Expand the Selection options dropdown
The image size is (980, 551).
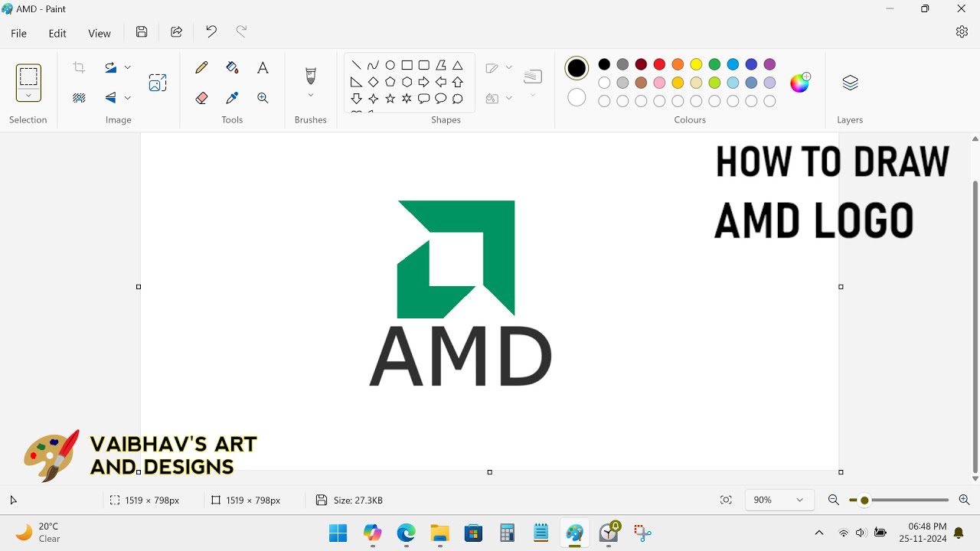coord(28,96)
